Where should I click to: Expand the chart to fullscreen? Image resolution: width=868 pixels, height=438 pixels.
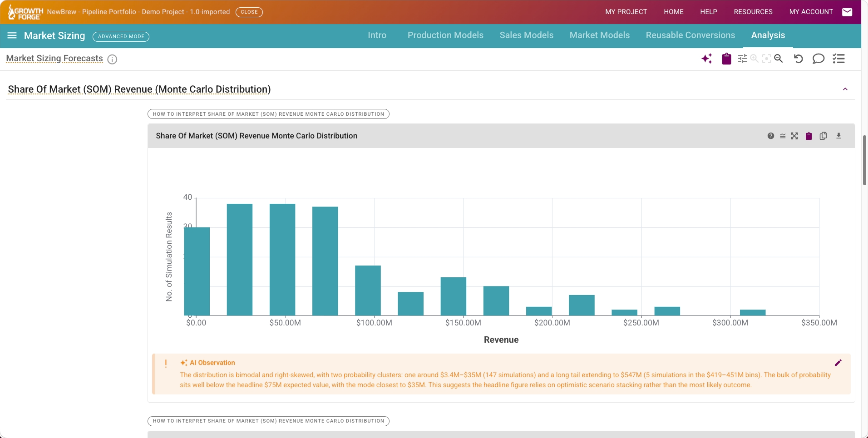point(794,136)
